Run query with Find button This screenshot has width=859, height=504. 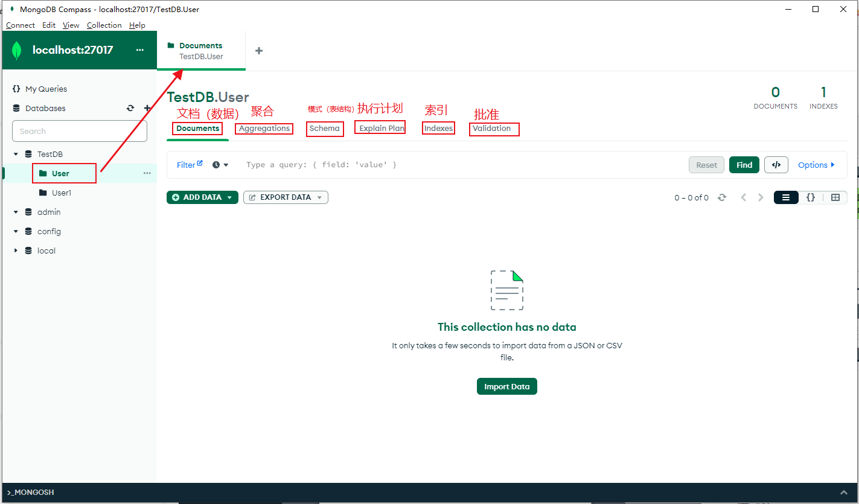pos(744,165)
